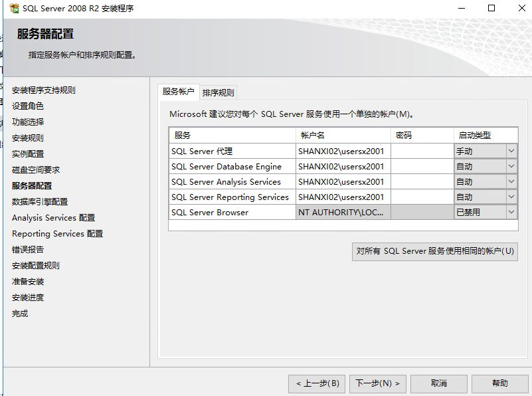532x396 pixels.
Task: Click password field for Analysis Services
Action: click(422, 181)
